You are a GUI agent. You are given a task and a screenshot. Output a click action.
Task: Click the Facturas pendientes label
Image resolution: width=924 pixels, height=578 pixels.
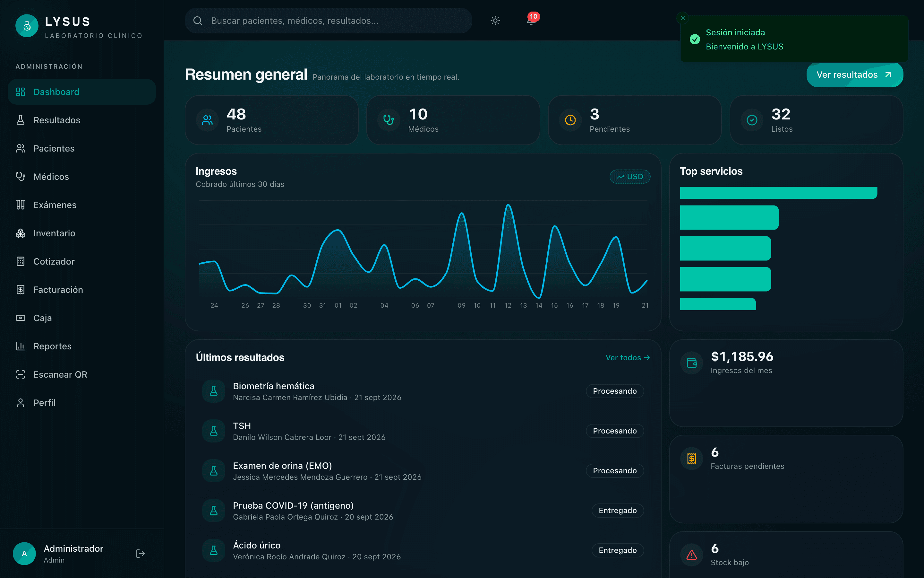click(747, 466)
